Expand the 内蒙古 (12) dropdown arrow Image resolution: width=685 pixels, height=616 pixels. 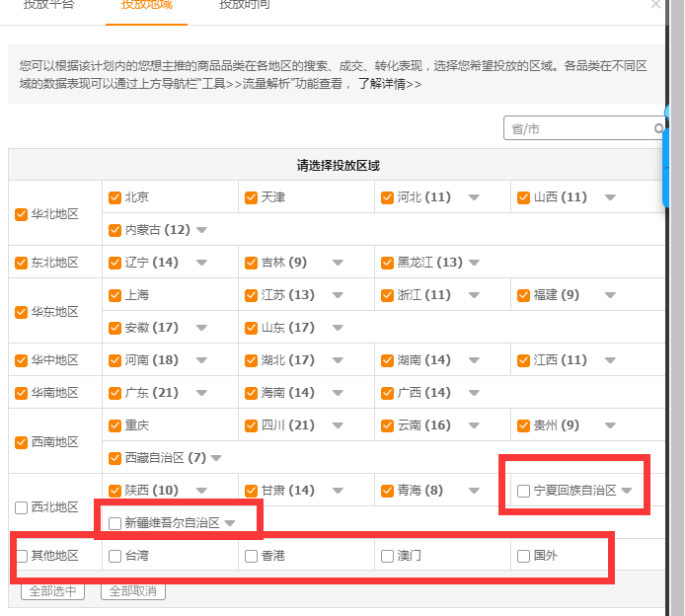tap(201, 230)
